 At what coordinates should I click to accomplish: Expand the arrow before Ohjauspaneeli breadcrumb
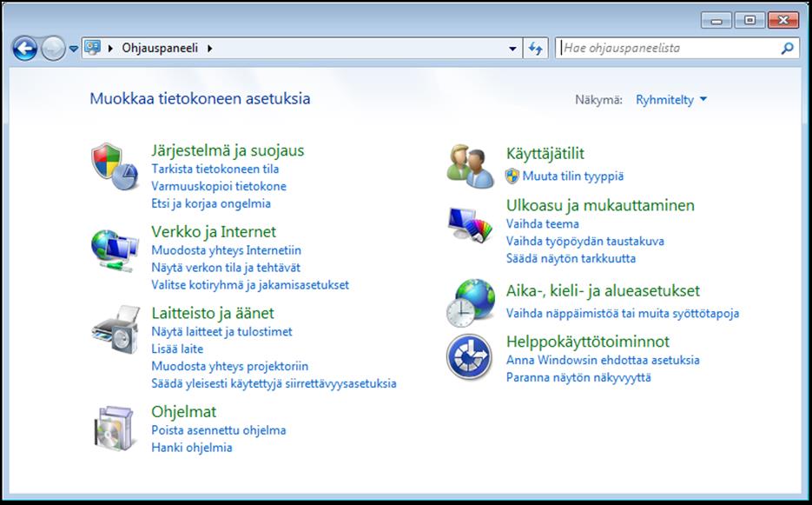point(110,48)
